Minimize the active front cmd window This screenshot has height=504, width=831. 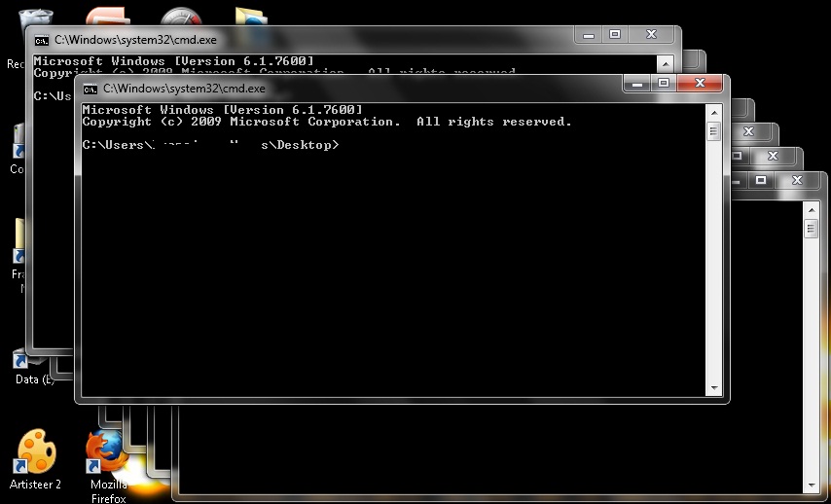637,84
